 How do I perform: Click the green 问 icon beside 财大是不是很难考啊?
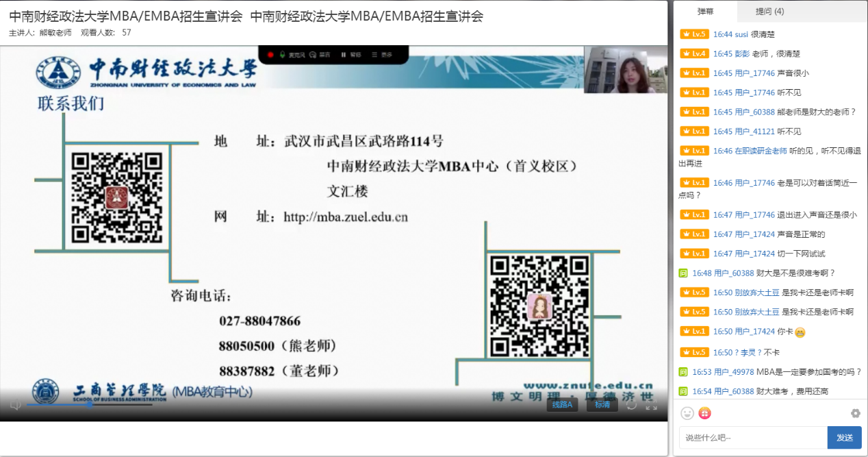tap(683, 273)
